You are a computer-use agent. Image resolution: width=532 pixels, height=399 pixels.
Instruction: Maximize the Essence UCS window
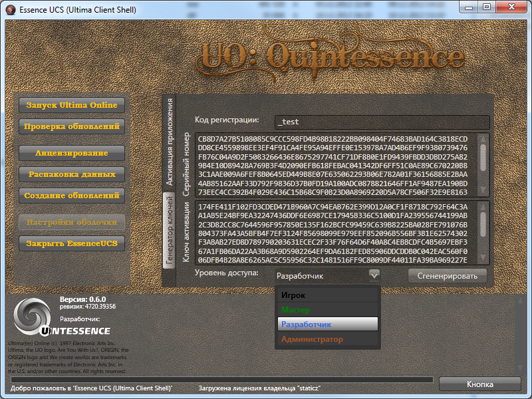[x=487, y=7]
